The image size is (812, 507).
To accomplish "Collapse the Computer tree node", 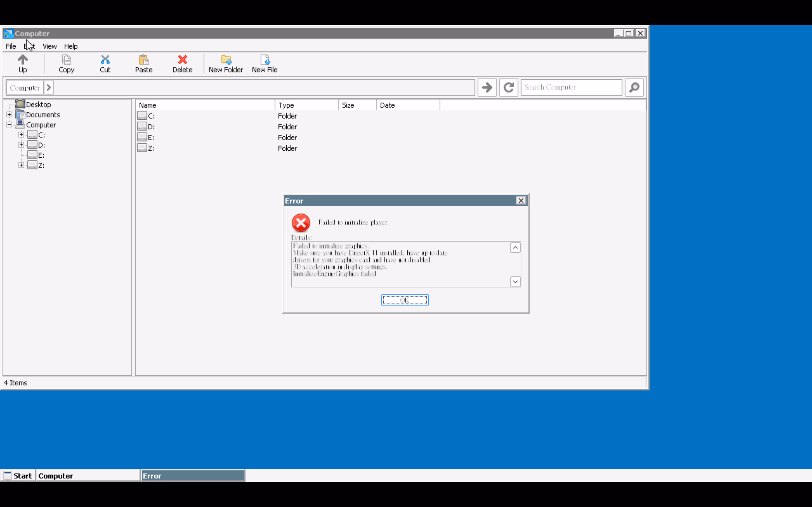I will point(9,125).
